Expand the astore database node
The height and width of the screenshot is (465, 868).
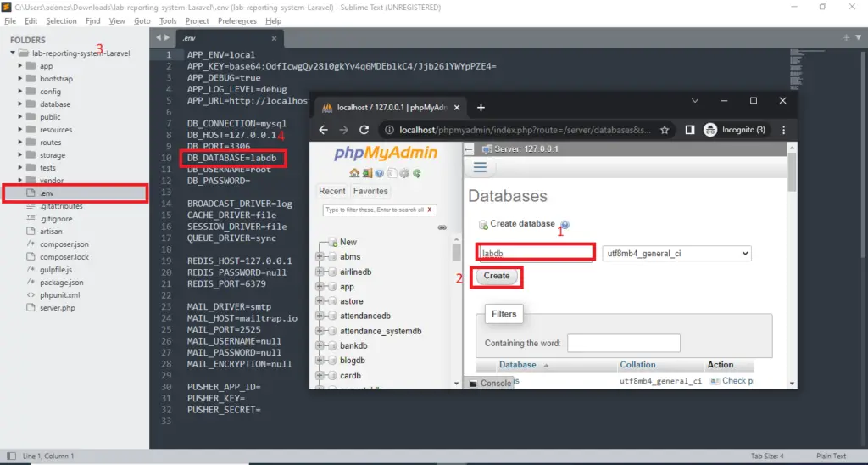(320, 301)
